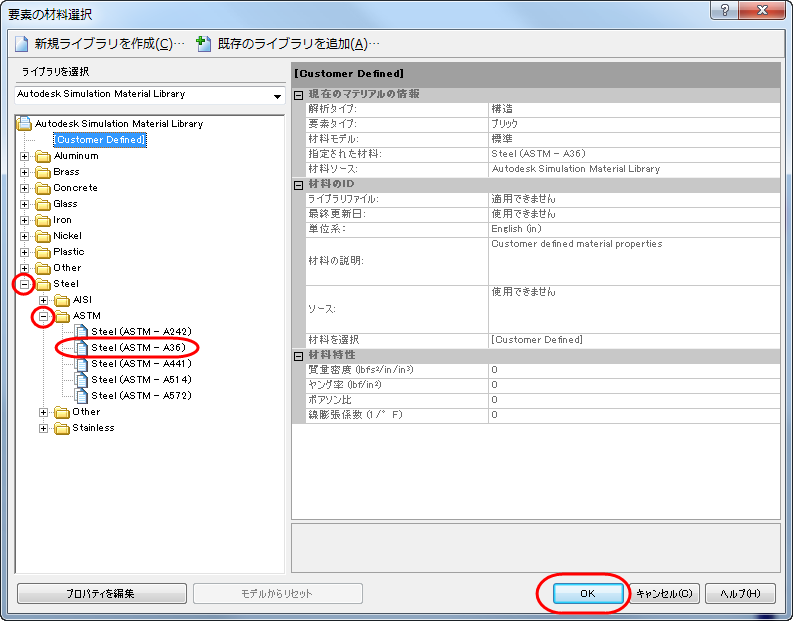This screenshot has width=793, height=621.
Task: Click the 質量密度 value cell
Action: pyautogui.click(x=634, y=370)
